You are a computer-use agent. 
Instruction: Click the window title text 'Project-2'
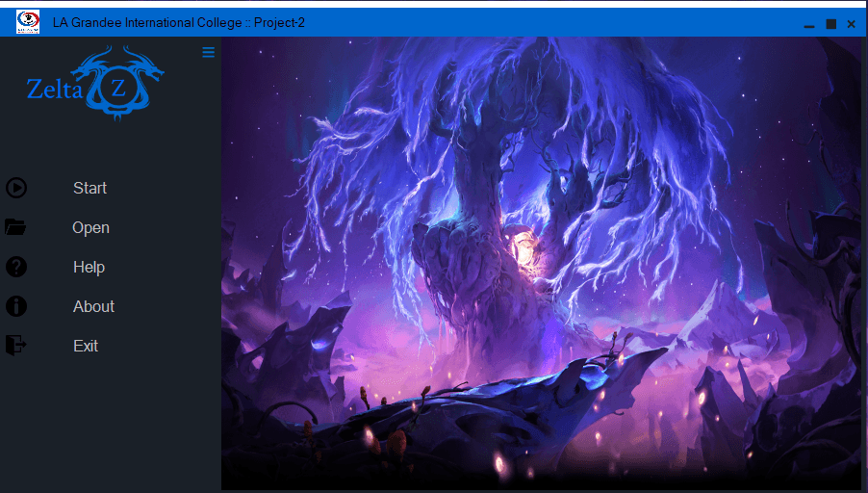279,22
